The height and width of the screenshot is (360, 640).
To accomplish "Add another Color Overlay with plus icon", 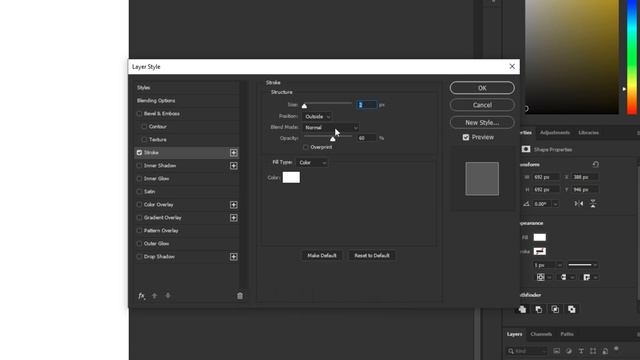I will tap(233, 204).
